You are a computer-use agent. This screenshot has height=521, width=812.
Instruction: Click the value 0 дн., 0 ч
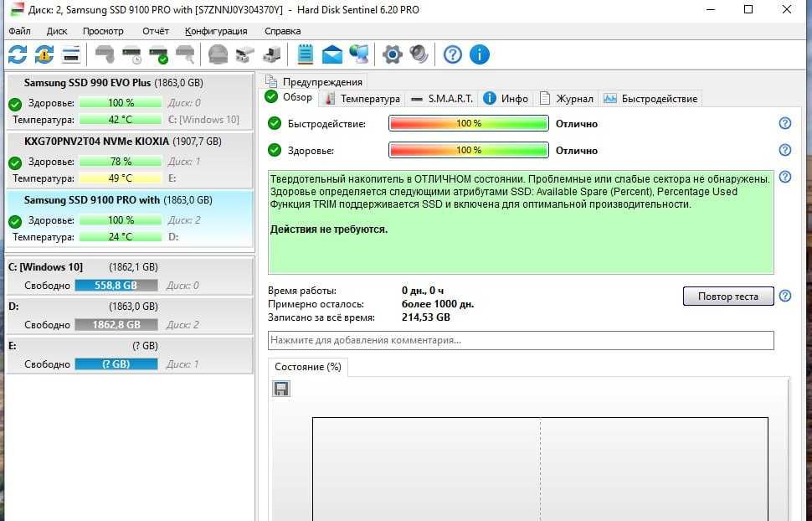423,291
